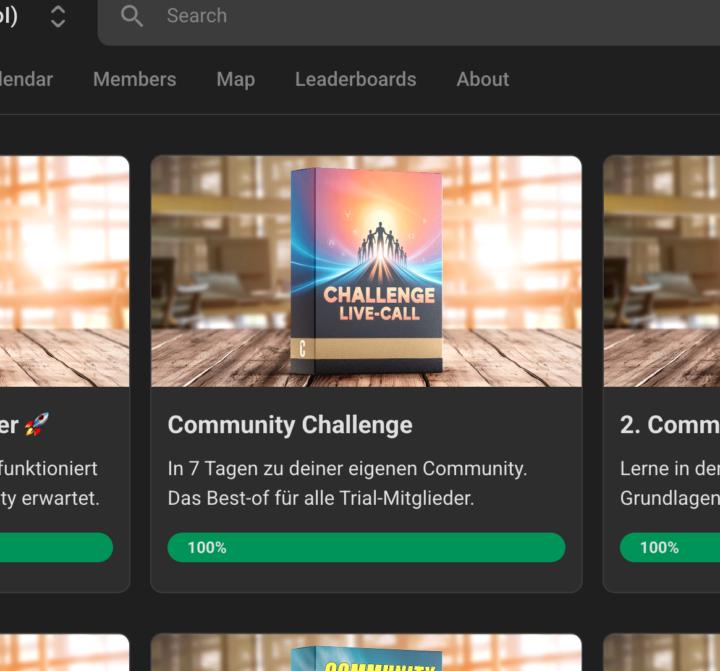Image resolution: width=720 pixels, height=671 pixels.
Task: Open the Members tab
Action: click(135, 79)
